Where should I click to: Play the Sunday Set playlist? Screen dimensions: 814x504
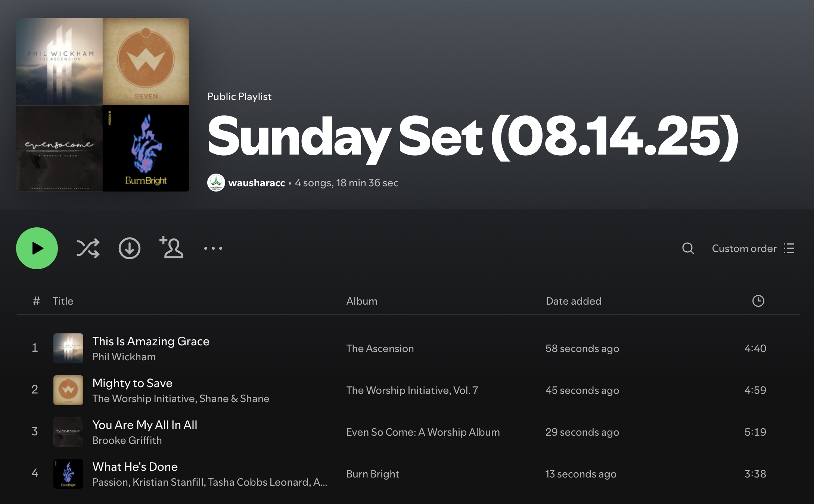coord(37,248)
